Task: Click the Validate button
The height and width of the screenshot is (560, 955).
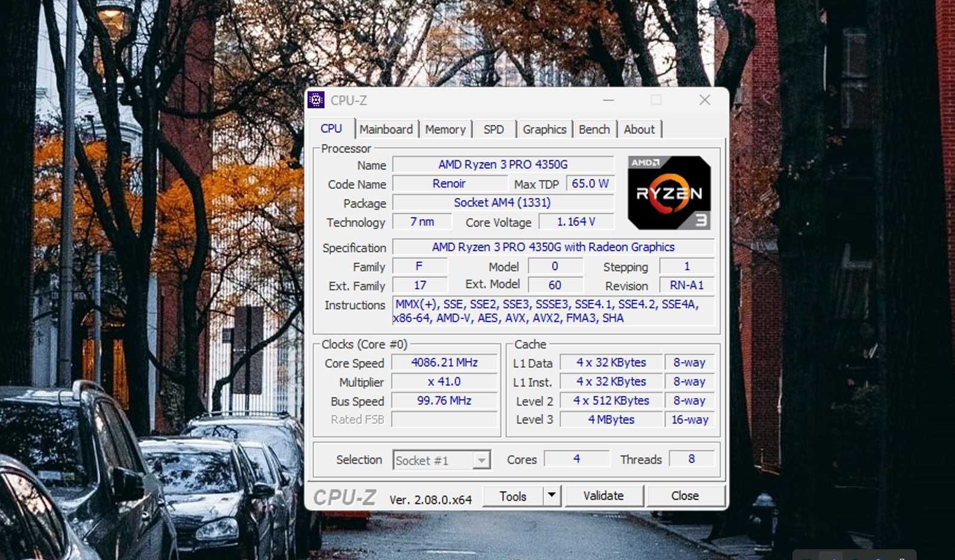Action: [604, 495]
